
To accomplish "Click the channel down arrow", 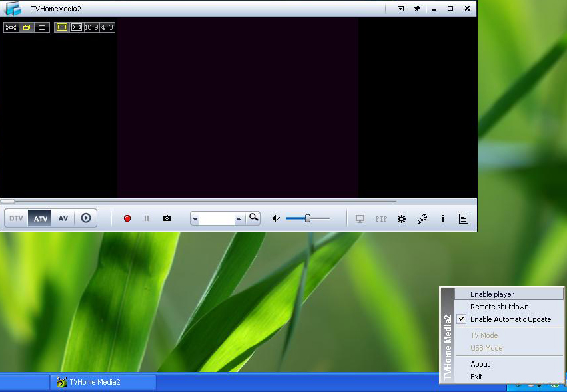I will (x=195, y=218).
